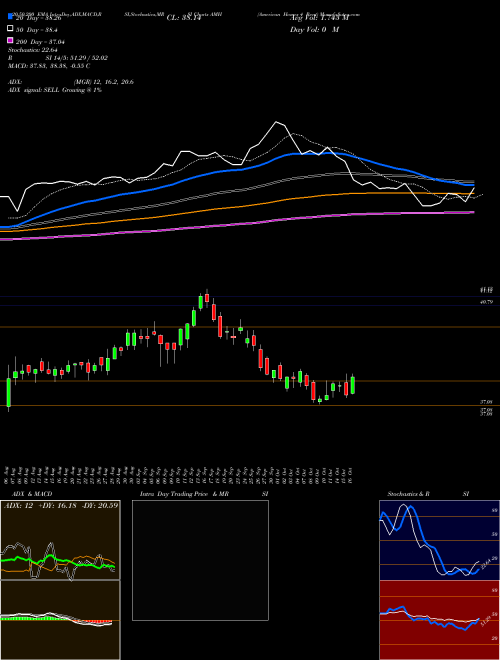This screenshot has height=660, width=500.
Task: Click the blue-background Stochastics chart panel
Action: pyautogui.click(x=439, y=540)
